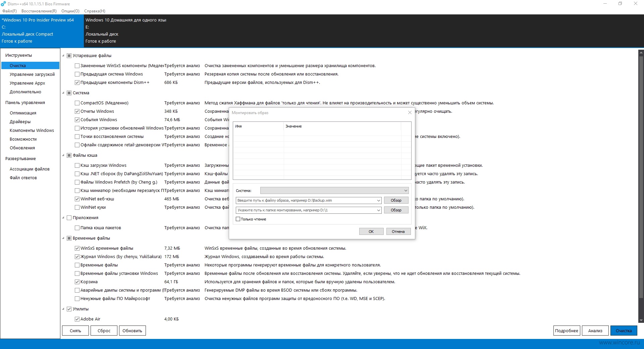
Task: Uncheck Корзина checkbox
Action: coord(77,282)
